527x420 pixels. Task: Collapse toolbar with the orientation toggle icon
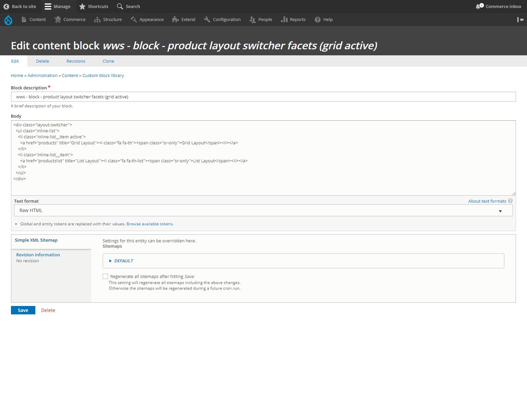pyautogui.click(x=520, y=20)
